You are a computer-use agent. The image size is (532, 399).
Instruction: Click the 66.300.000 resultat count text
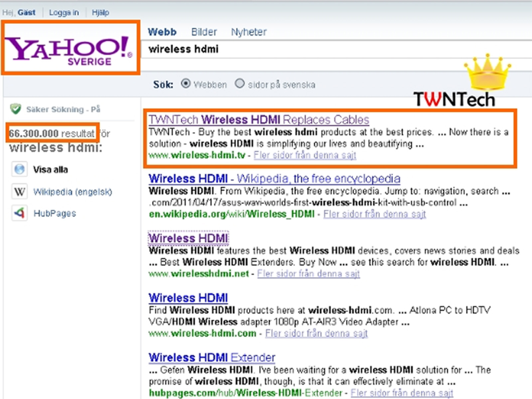pyautogui.click(x=52, y=134)
